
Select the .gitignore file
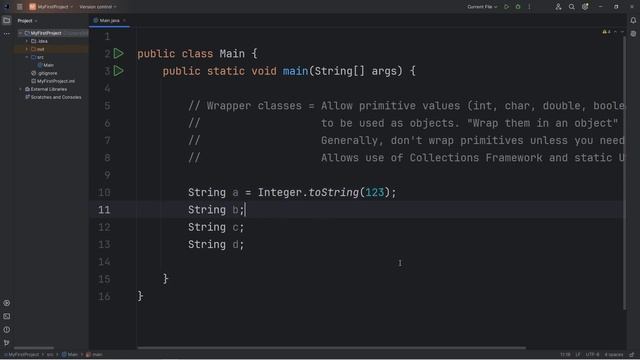pos(44,73)
